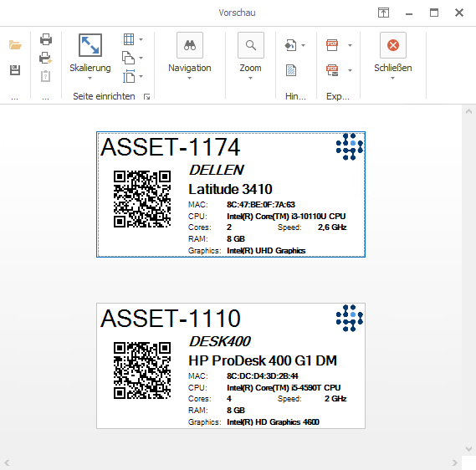The height and width of the screenshot is (470, 476).
Task: Open the page color dropdown arrow
Action: point(304,45)
